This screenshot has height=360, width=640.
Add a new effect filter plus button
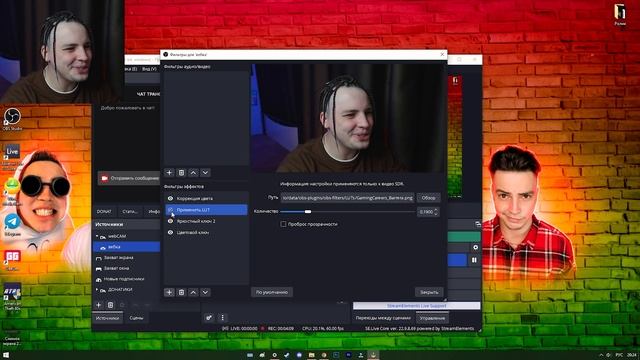pyautogui.click(x=169, y=292)
